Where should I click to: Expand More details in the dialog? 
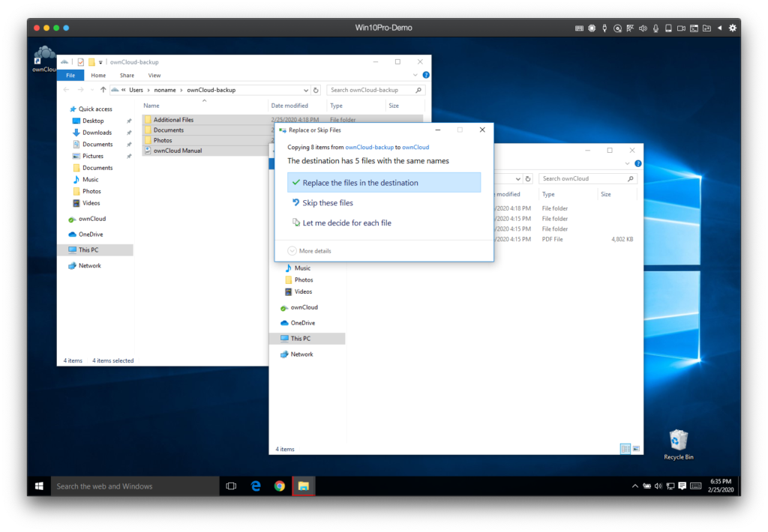[310, 251]
